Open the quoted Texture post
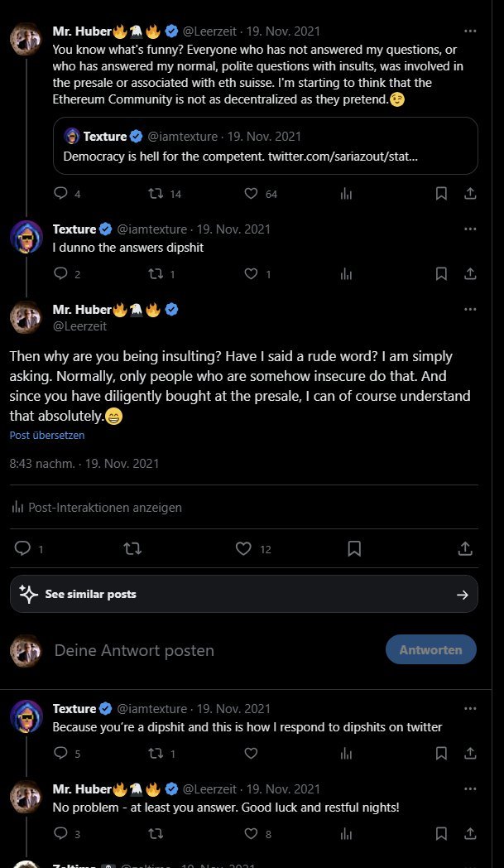The width and height of the screenshot is (504, 868). pos(265,146)
